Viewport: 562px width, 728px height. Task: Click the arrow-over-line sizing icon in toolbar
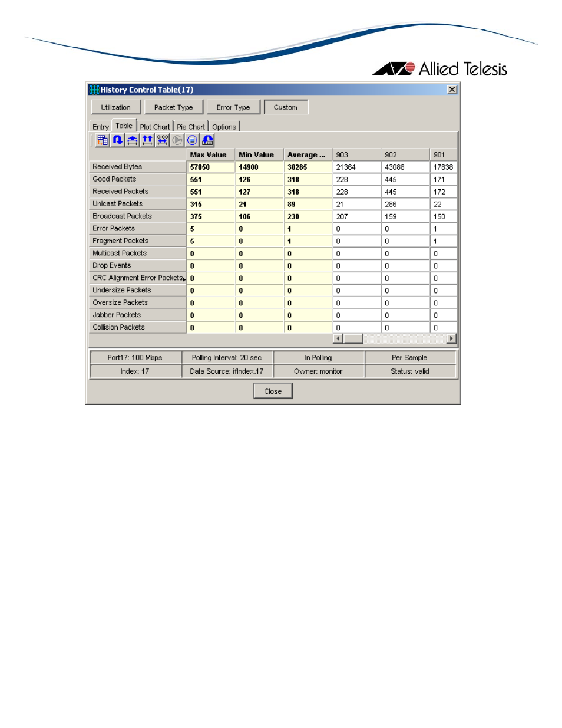point(133,140)
